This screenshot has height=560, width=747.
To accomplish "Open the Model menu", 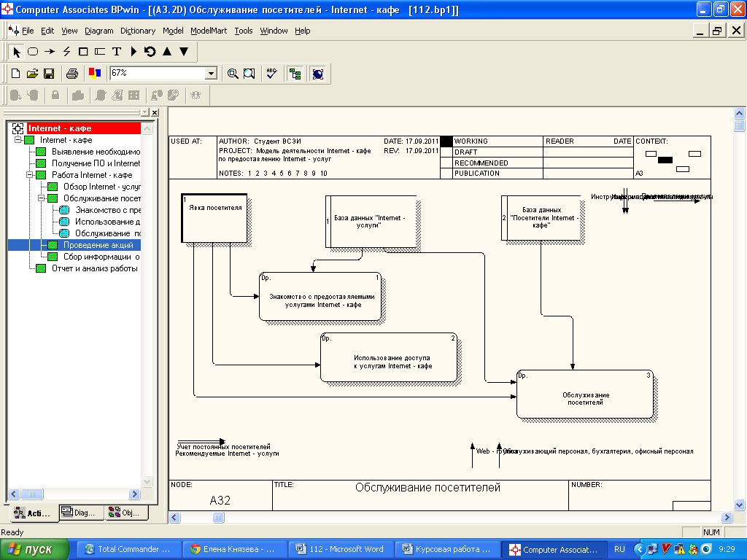I will tap(173, 31).
